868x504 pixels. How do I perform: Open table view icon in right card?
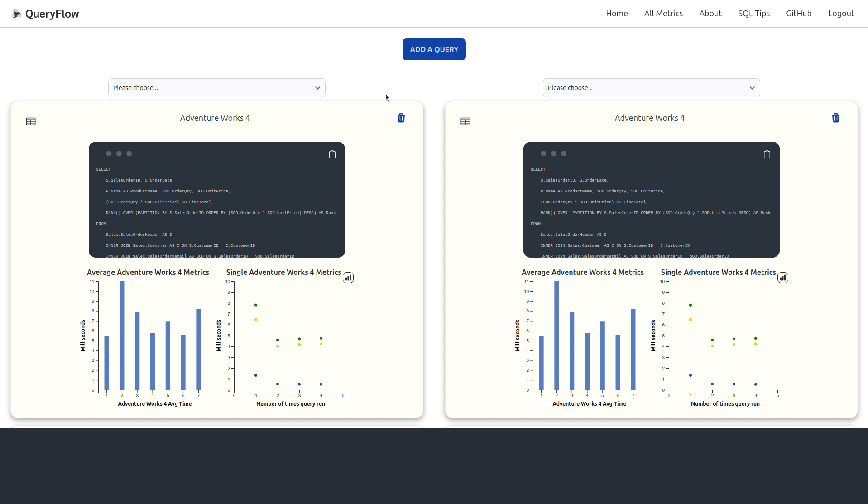[465, 121]
